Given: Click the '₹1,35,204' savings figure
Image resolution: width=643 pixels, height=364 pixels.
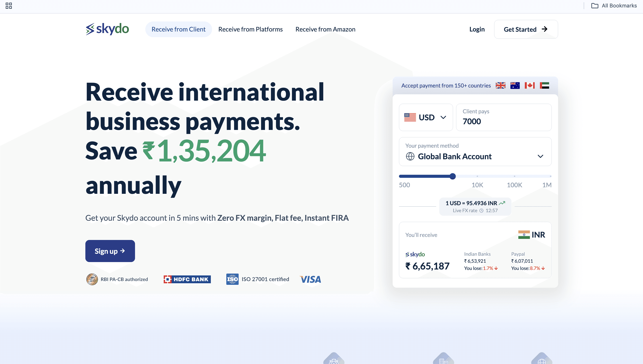Looking at the screenshot, I should coord(204,150).
